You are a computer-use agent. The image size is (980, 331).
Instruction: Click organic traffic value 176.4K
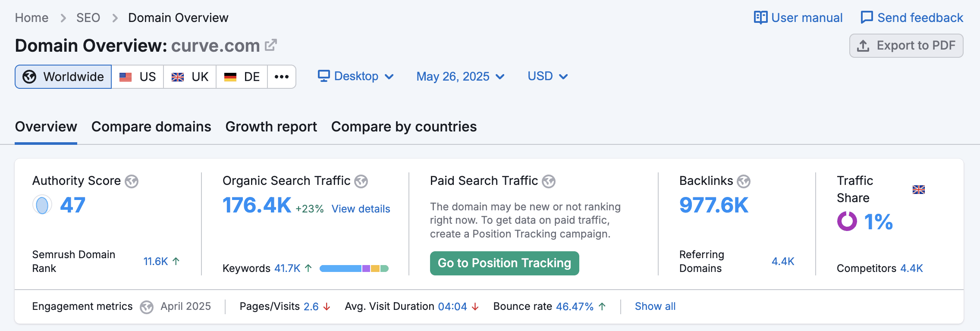click(257, 205)
